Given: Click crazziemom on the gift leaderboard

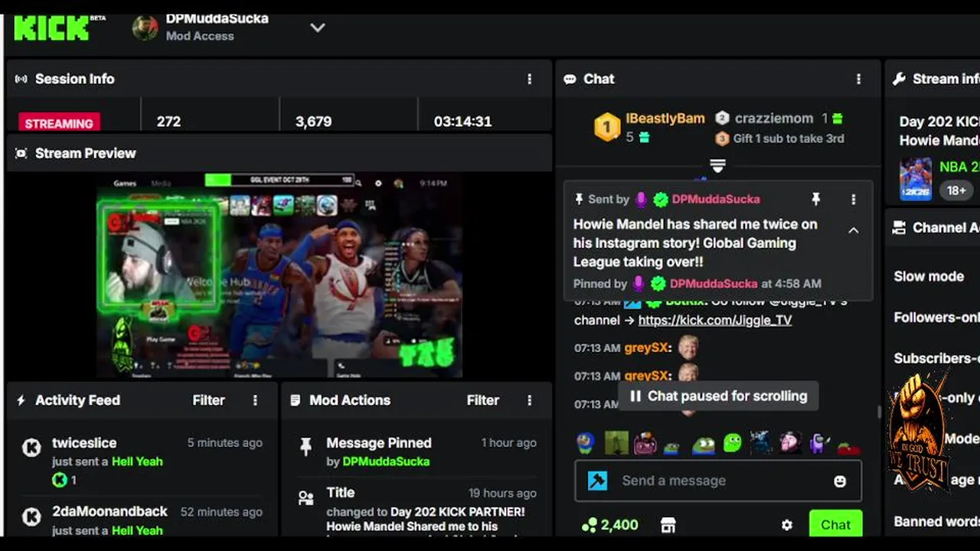Looking at the screenshot, I should point(774,118).
